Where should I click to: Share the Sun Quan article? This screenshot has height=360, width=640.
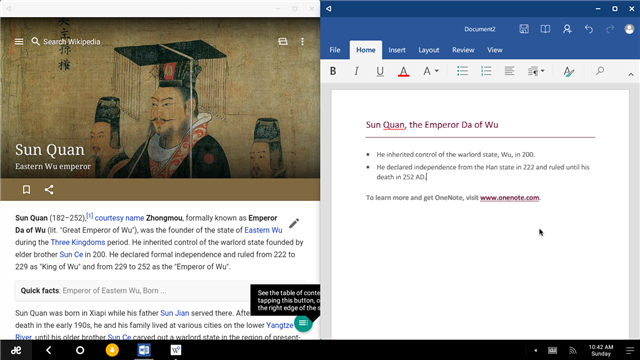pyautogui.click(x=49, y=189)
